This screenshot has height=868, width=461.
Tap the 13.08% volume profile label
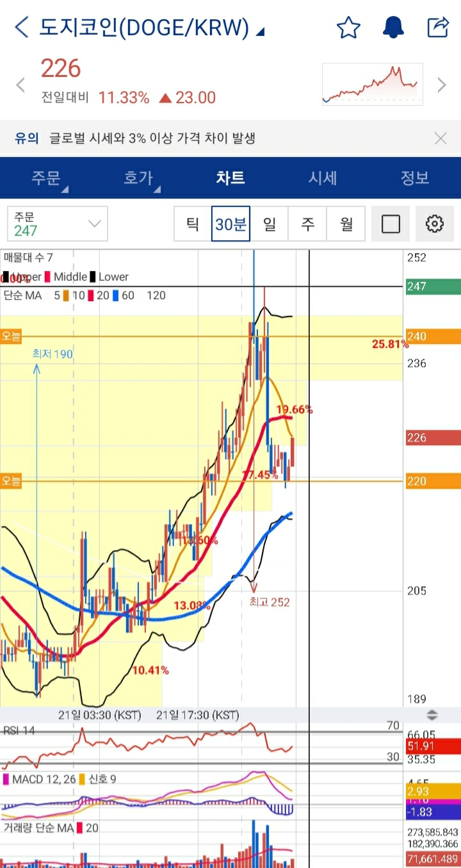click(x=191, y=605)
